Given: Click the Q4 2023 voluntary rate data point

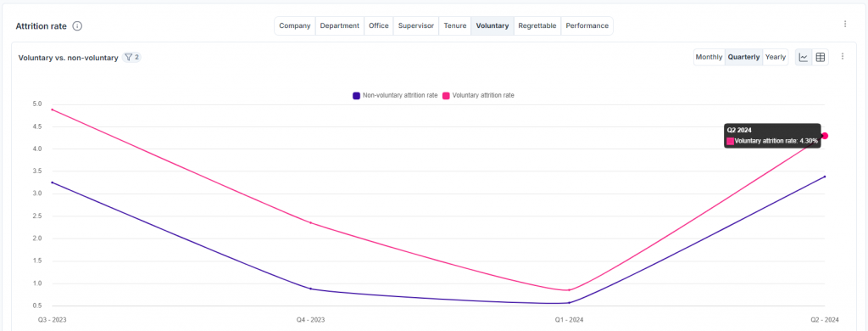Looking at the screenshot, I should point(310,223).
